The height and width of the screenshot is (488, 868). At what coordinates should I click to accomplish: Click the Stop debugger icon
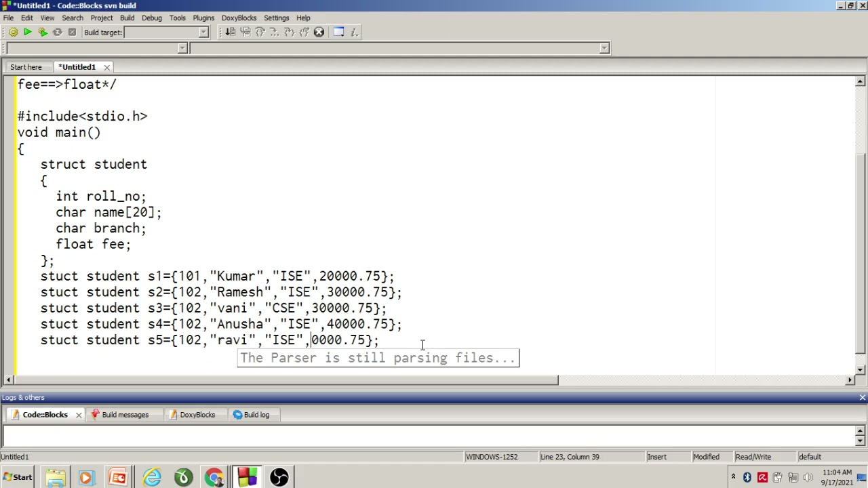pos(319,32)
